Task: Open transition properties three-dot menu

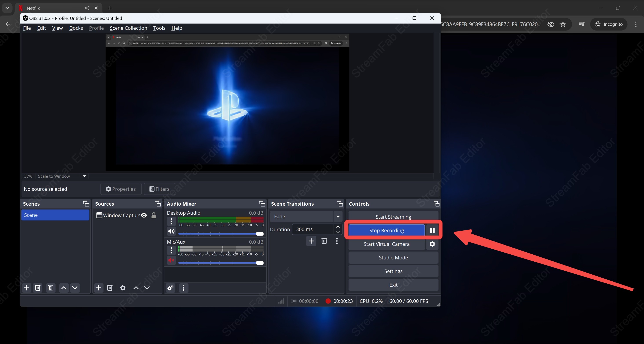Action: point(337,241)
